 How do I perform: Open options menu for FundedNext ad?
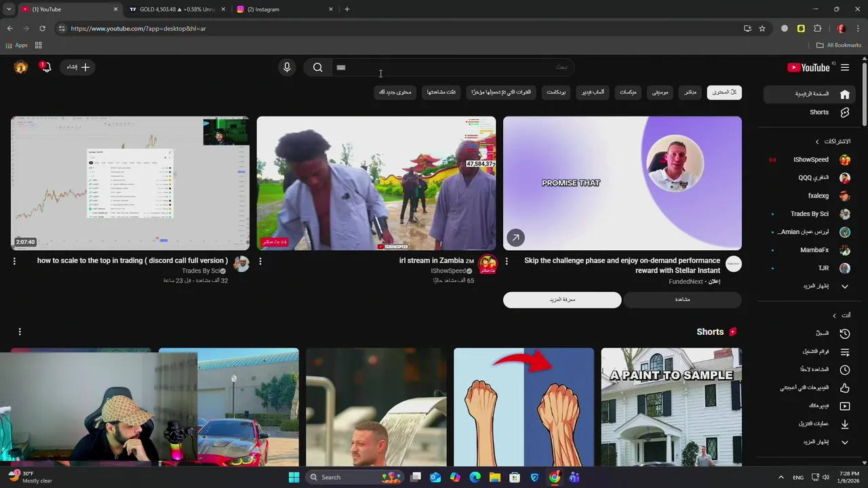pyautogui.click(x=507, y=261)
